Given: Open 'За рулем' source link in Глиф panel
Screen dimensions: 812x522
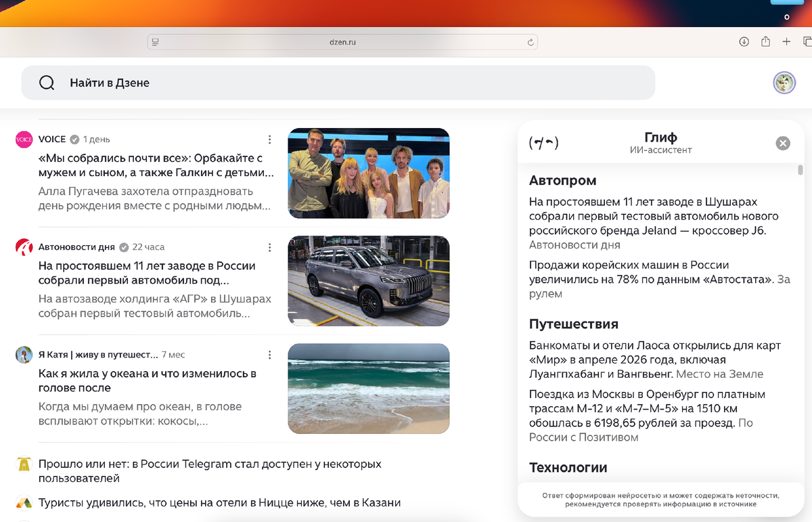Looking at the screenshot, I should [660, 286].
